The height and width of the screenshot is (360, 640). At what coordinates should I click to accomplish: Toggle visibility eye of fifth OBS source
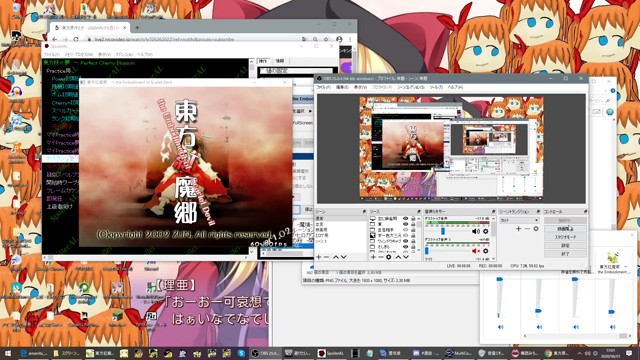coord(405,241)
